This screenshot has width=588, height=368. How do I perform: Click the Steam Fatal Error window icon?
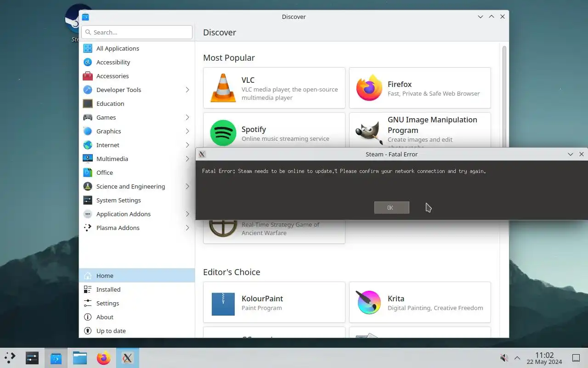coord(202,154)
